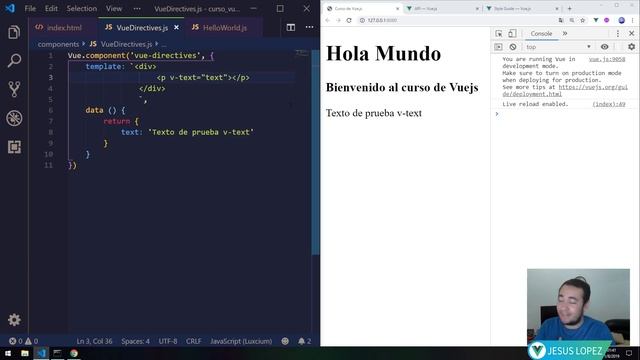The width and height of the screenshot is (640, 360).
Task: Change indentation Spaces: 4
Action: click(135, 341)
